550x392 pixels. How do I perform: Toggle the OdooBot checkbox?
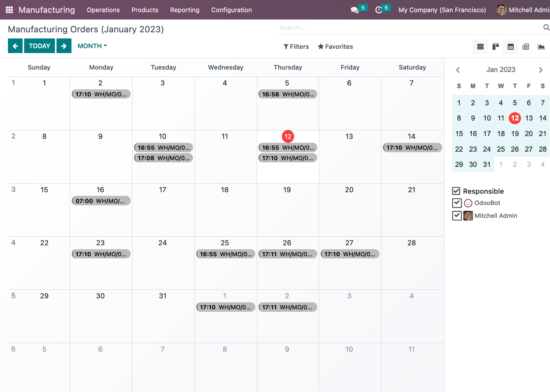click(x=457, y=203)
